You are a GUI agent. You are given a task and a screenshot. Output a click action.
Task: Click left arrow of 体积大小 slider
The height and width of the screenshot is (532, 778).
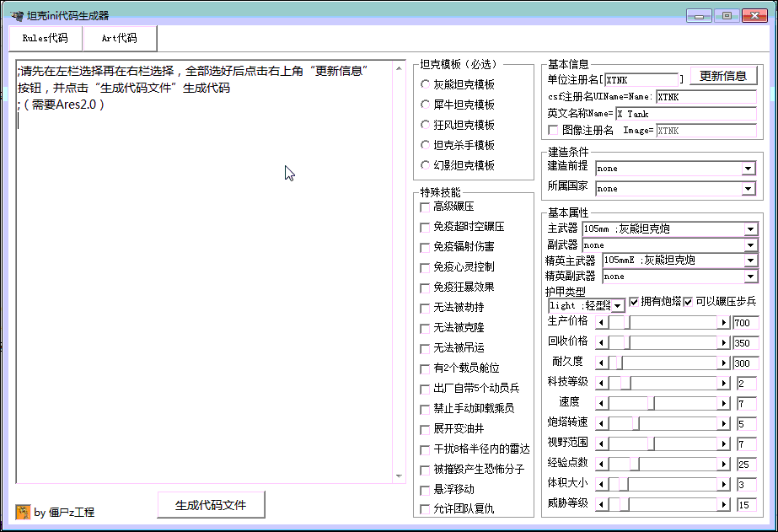tap(601, 484)
